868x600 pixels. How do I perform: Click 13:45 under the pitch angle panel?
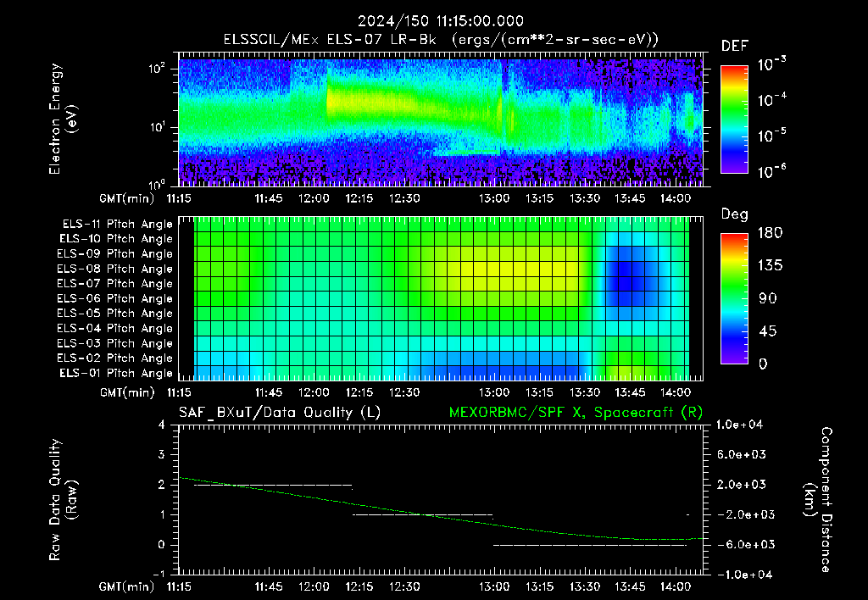(630, 392)
